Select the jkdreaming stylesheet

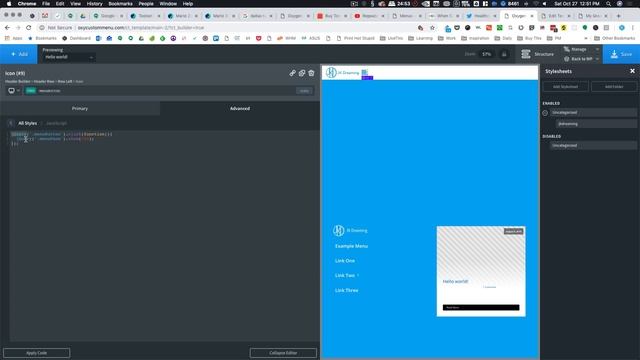pyautogui.click(x=596, y=124)
